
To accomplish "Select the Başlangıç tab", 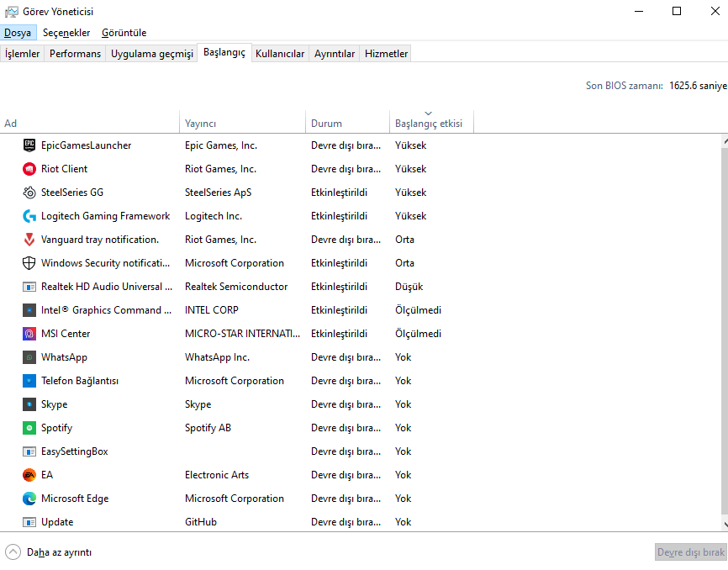I will (224, 52).
